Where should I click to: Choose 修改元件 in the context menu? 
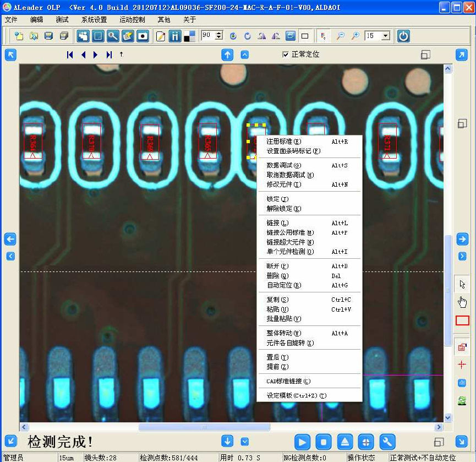pyautogui.click(x=309, y=184)
